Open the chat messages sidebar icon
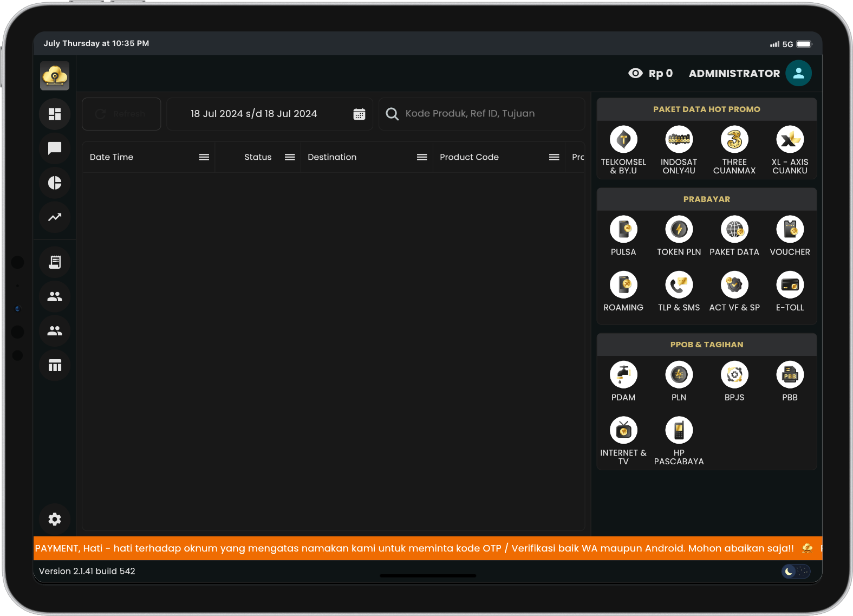Viewport: 853px width, 616px height. 55,148
